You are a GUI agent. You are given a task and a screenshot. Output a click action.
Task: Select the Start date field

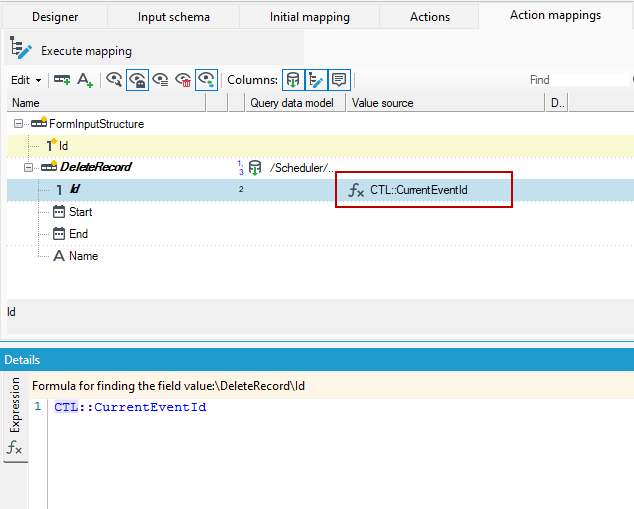click(80, 211)
